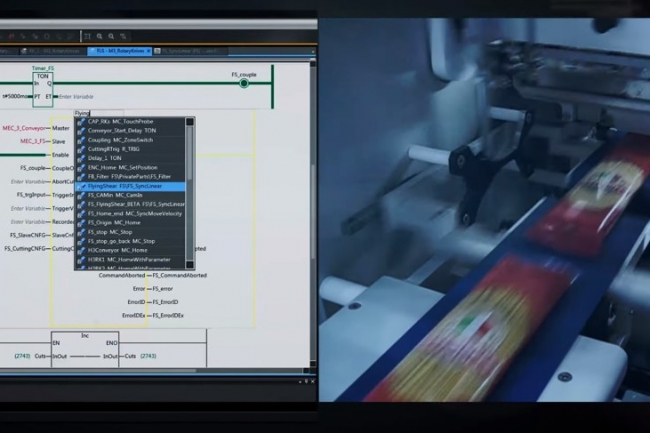Click the instance name field containing Flying
Screen dimensions: 650x433
coord(99,113)
